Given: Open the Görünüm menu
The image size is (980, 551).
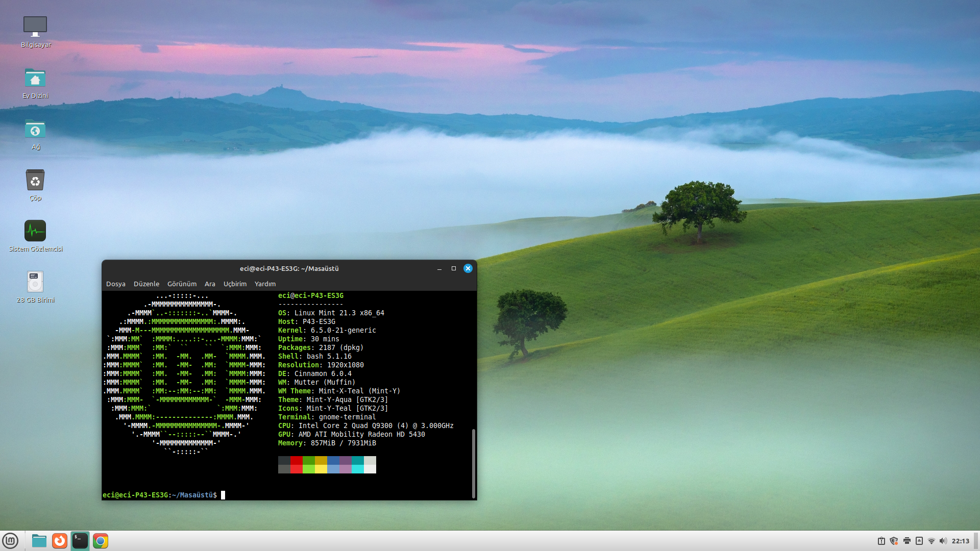Looking at the screenshot, I should click(182, 284).
